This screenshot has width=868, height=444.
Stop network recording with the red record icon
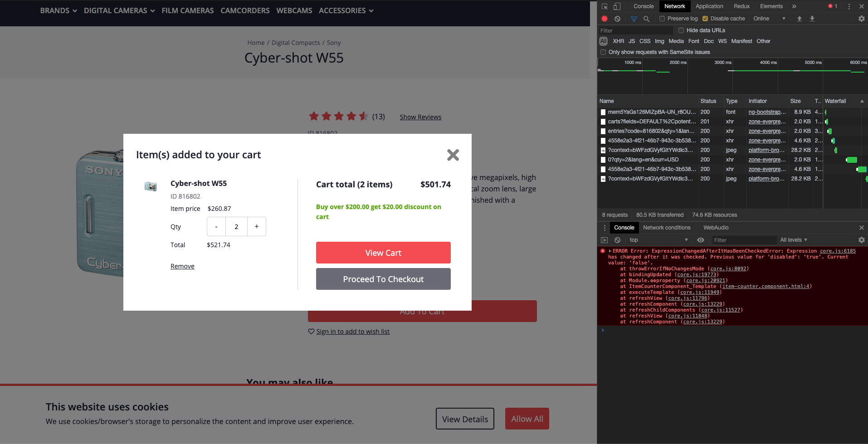coord(605,19)
